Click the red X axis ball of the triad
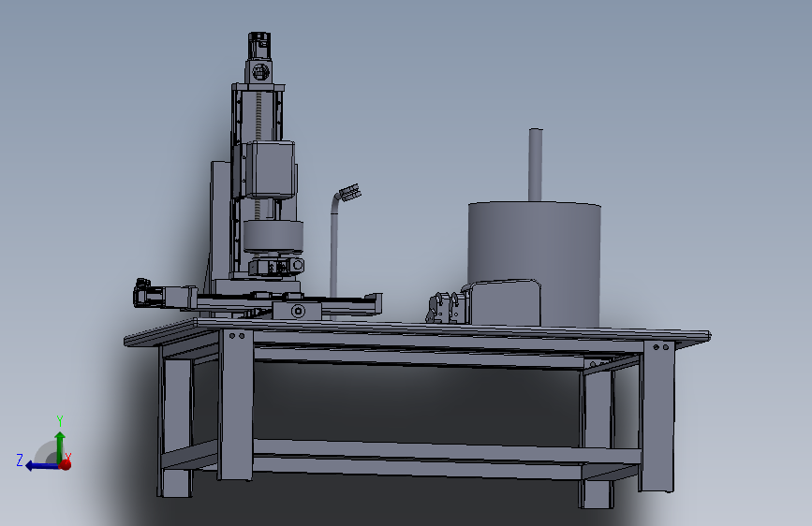 click(66, 464)
